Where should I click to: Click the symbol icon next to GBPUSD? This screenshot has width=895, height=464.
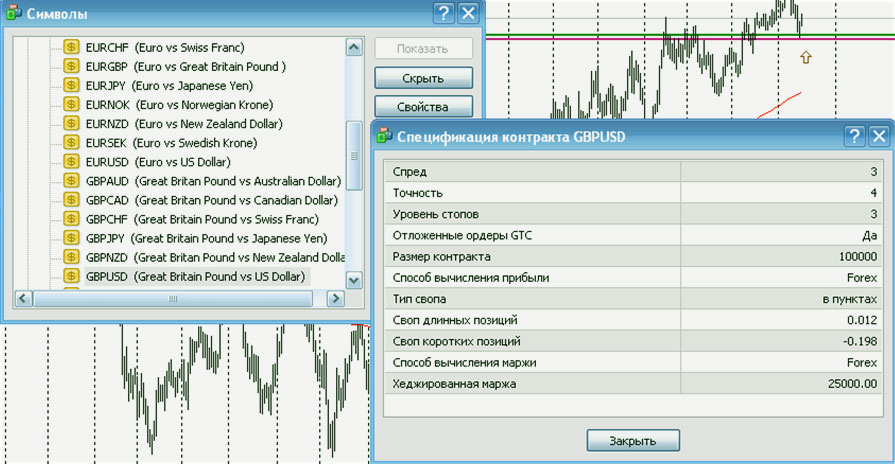71,276
